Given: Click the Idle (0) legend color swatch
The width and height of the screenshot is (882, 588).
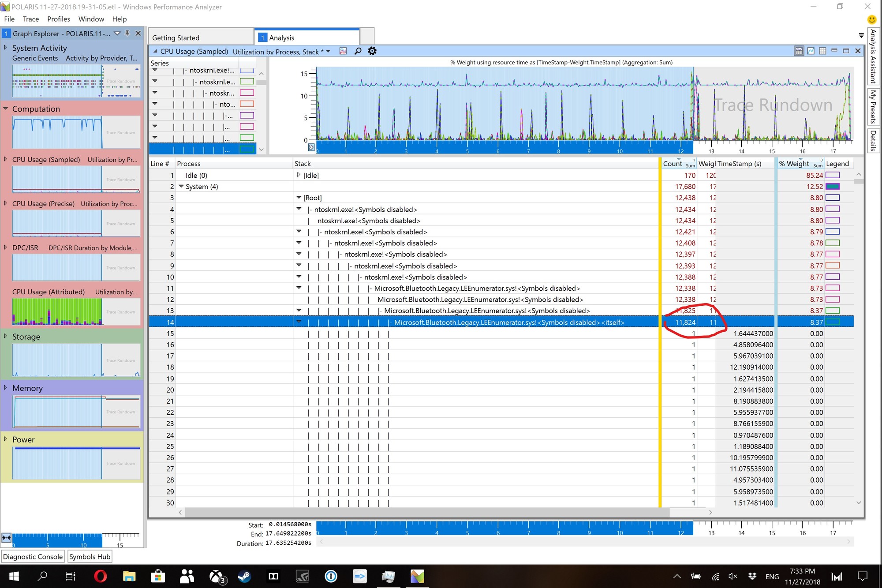Looking at the screenshot, I should pos(832,175).
